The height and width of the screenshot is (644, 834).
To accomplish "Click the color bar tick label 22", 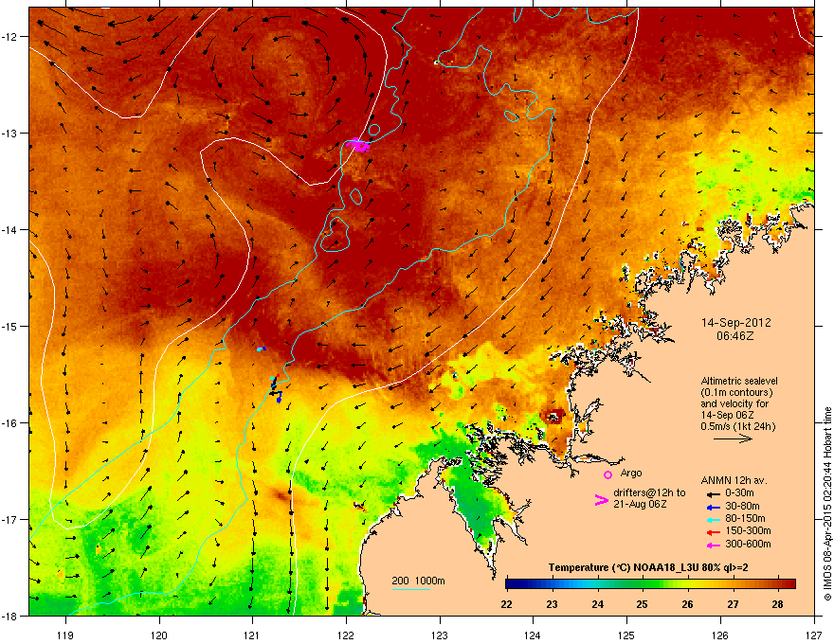I will (506, 604).
